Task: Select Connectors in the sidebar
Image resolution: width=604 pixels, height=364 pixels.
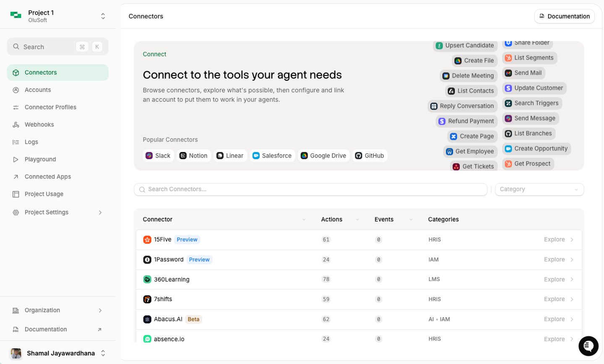Action: coord(58,72)
